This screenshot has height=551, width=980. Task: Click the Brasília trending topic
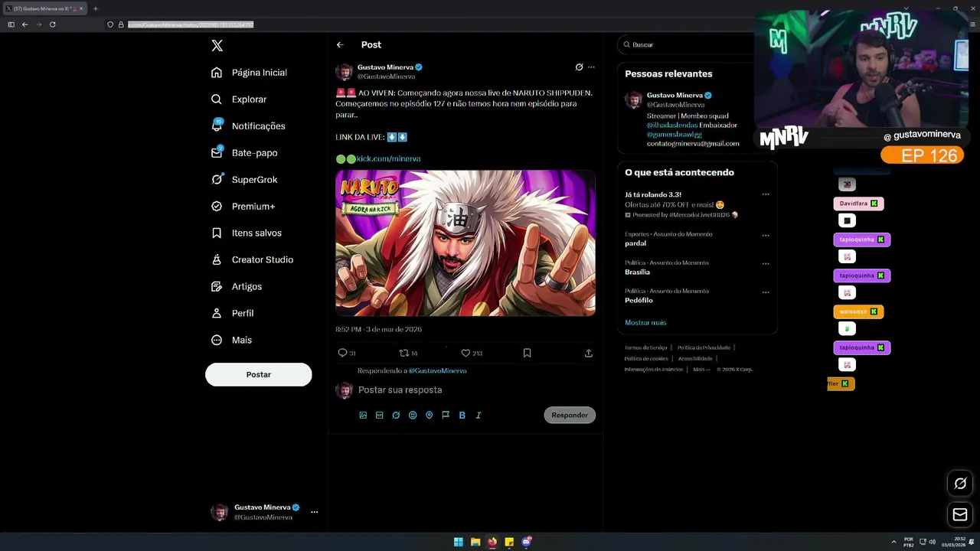[637, 272]
